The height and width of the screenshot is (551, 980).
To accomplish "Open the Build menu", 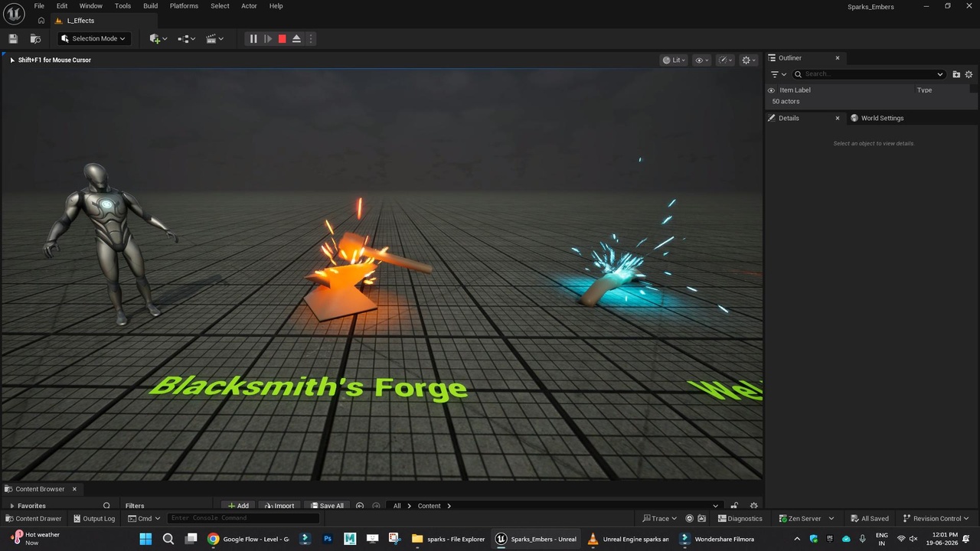I will pos(150,6).
